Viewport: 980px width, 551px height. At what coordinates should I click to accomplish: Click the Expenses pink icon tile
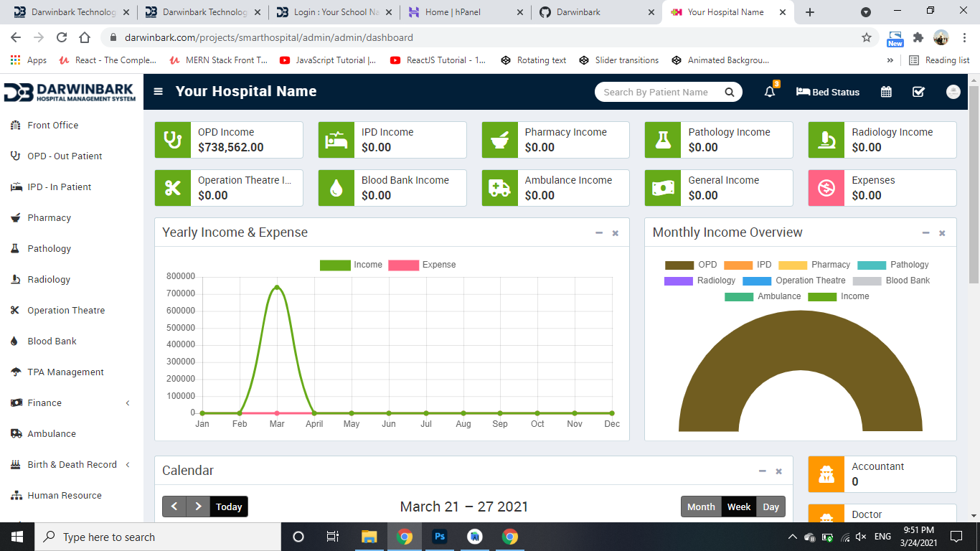pyautogui.click(x=826, y=188)
